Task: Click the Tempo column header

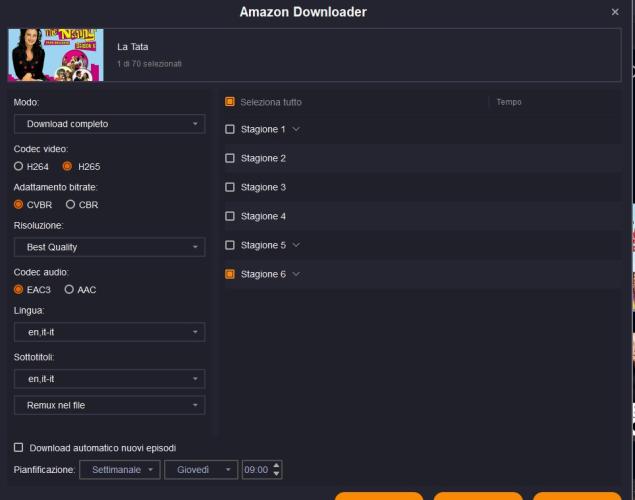Action: tap(509, 102)
